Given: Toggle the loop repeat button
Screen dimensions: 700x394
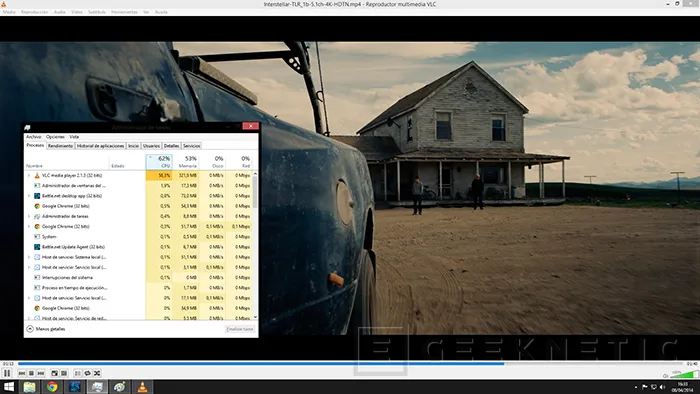Looking at the screenshot, I should point(88,373).
